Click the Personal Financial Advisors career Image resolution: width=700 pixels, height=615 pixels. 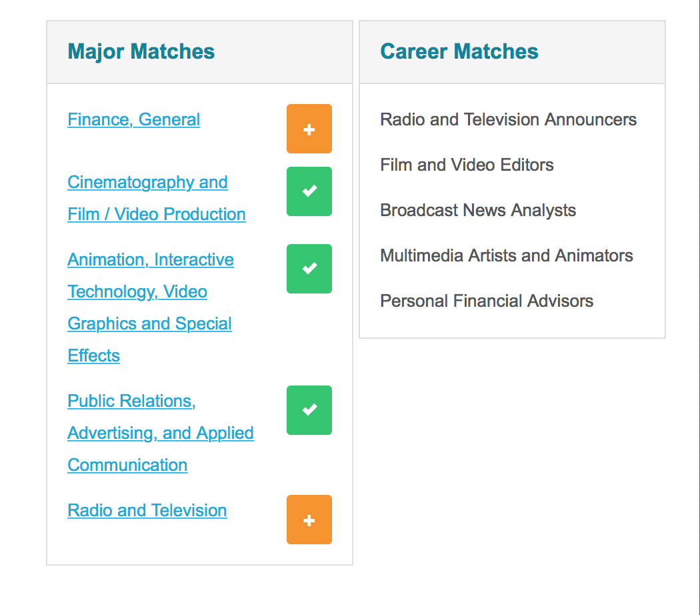pos(486,301)
